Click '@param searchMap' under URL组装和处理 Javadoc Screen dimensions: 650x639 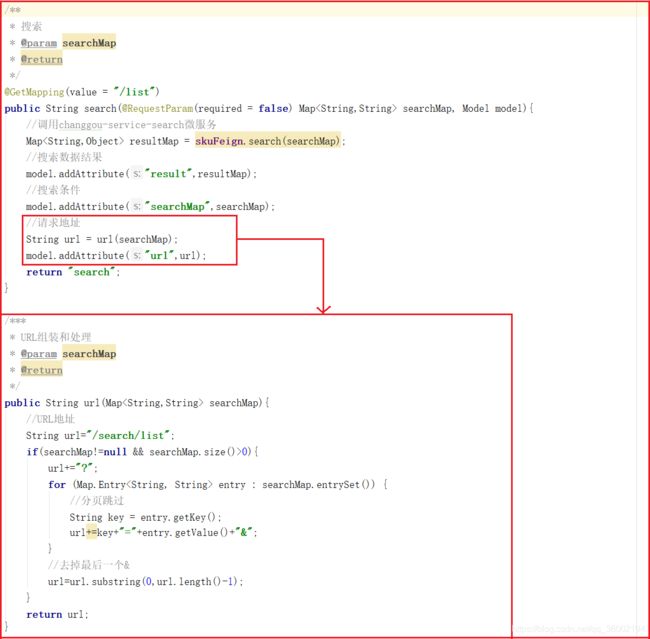click(68, 354)
